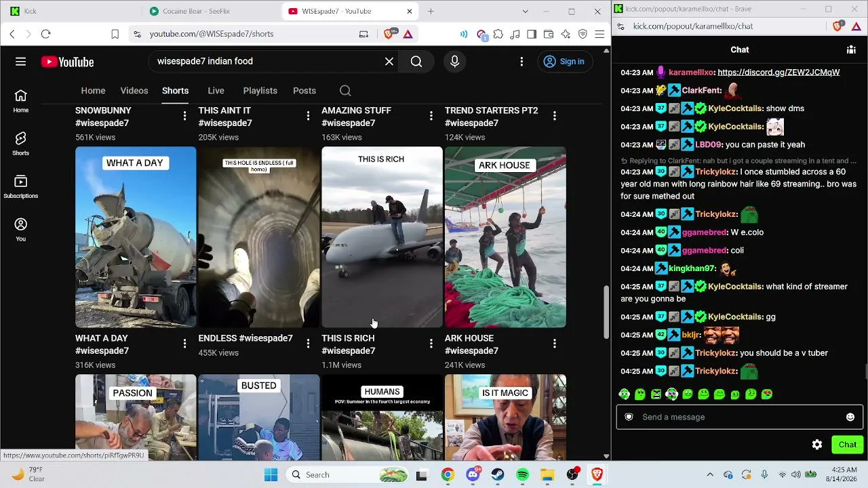Go to the YouTube logo home link
This screenshot has width=868, height=488.
(x=67, y=62)
